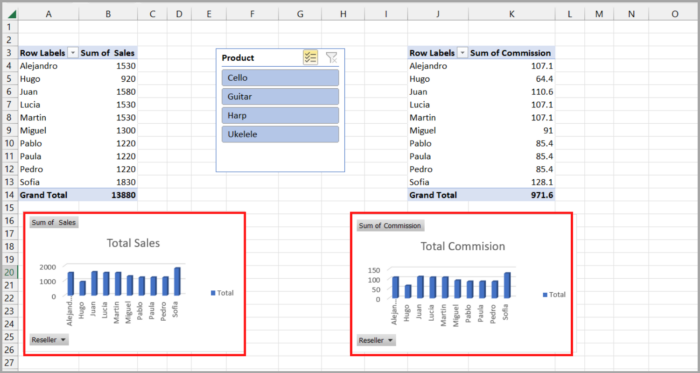Select cell with Sofia in column A
This screenshot has width=700, height=373.
click(x=48, y=182)
